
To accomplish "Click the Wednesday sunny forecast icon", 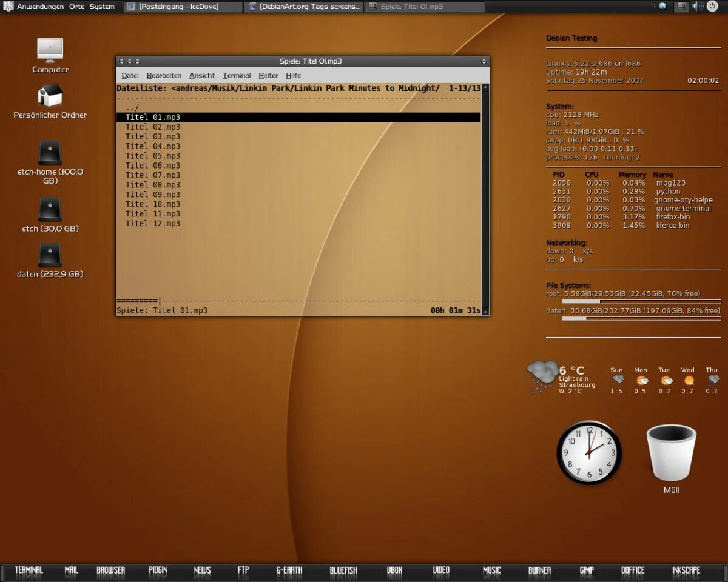I will pyautogui.click(x=689, y=380).
